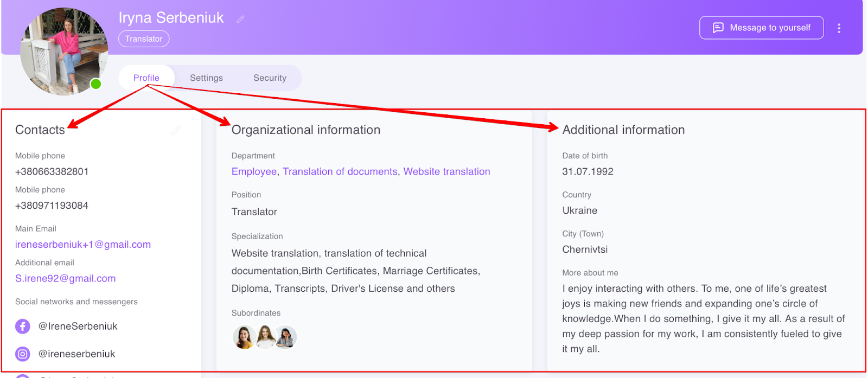Open the first subordinate's avatar

coord(244,337)
